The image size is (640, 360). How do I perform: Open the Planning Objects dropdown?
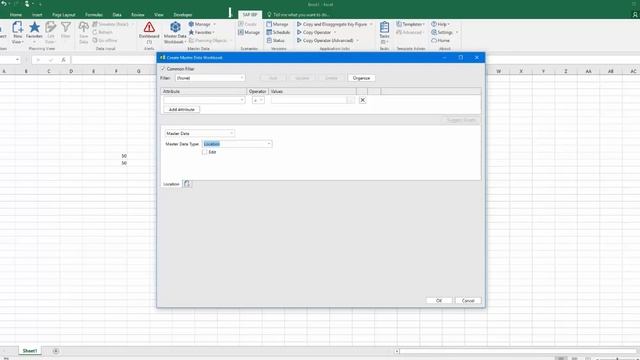tap(210, 40)
